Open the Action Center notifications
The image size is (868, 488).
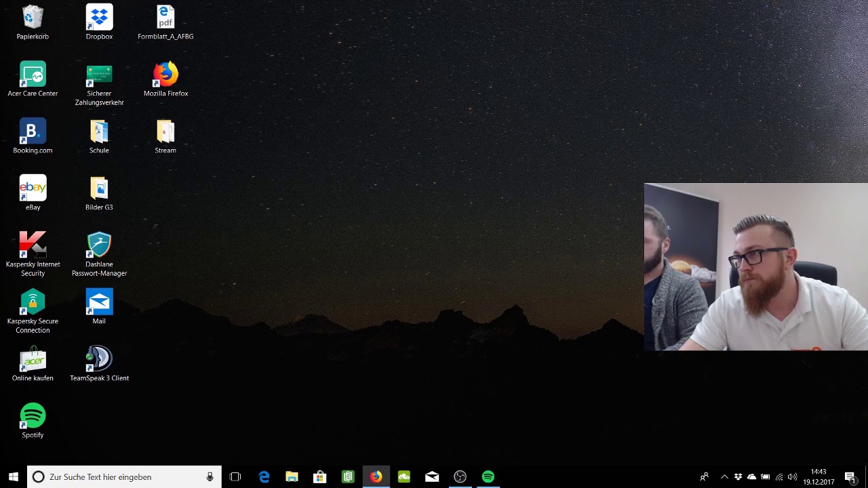click(850, 477)
